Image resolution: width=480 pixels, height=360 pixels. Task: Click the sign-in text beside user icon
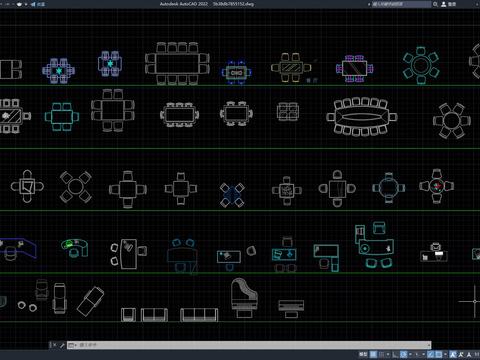point(452,4)
